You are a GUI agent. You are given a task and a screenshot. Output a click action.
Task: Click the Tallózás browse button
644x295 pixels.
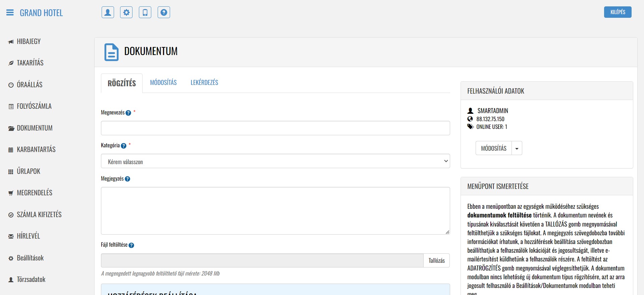436,260
